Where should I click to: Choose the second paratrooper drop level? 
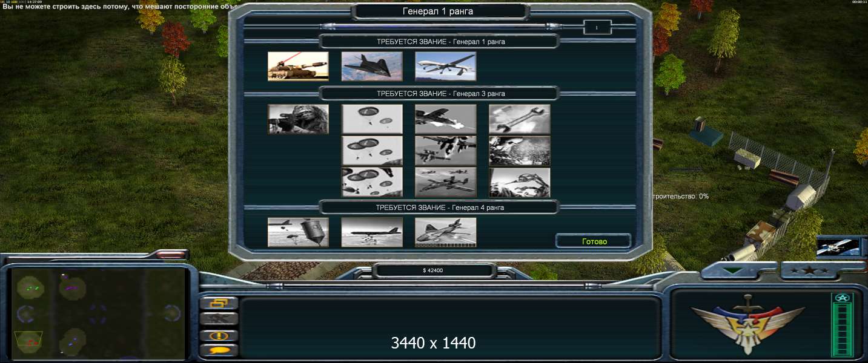point(372,151)
